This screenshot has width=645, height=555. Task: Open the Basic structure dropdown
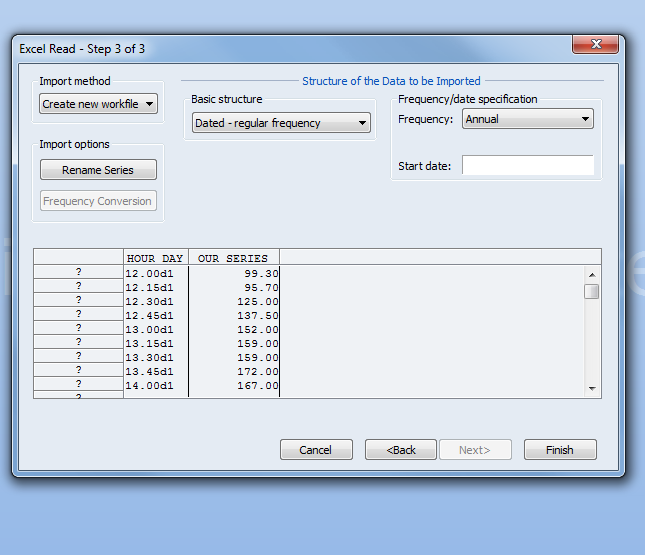pos(281,123)
